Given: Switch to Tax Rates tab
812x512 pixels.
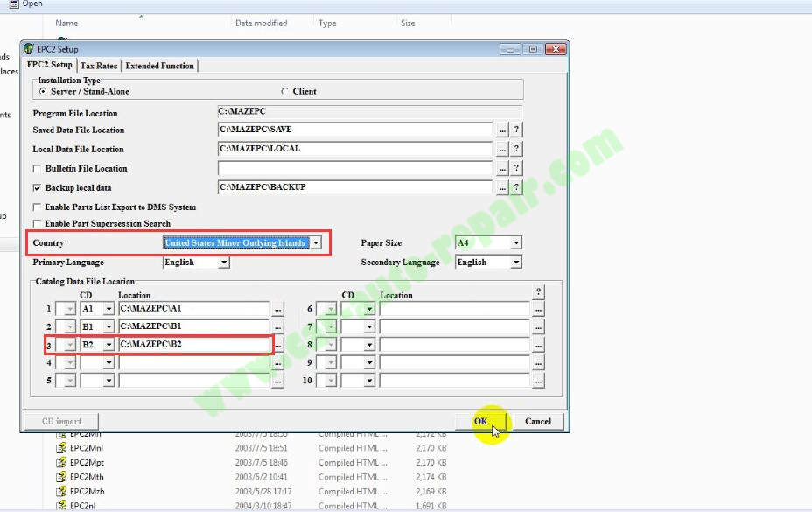Looking at the screenshot, I should point(98,66).
